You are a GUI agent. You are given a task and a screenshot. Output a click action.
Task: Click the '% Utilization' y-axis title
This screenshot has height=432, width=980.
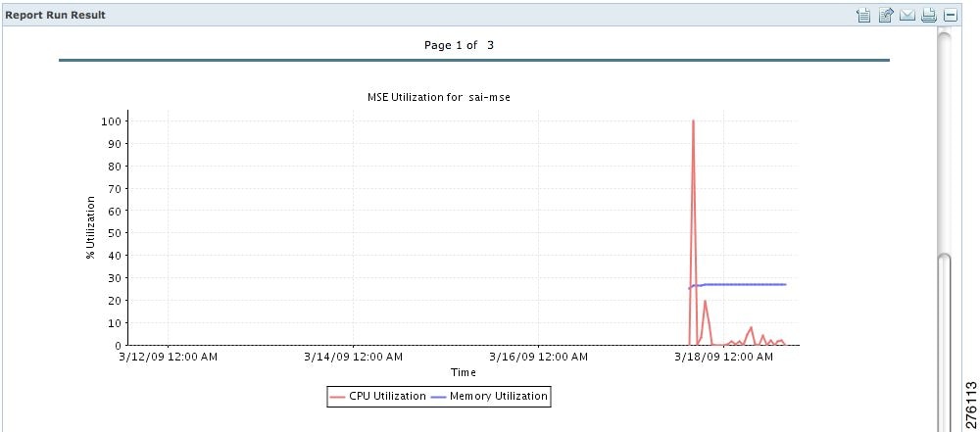pyautogui.click(x=90, y=227)
